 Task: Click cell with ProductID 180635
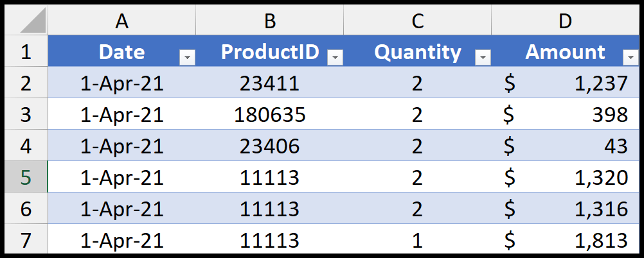270,114
